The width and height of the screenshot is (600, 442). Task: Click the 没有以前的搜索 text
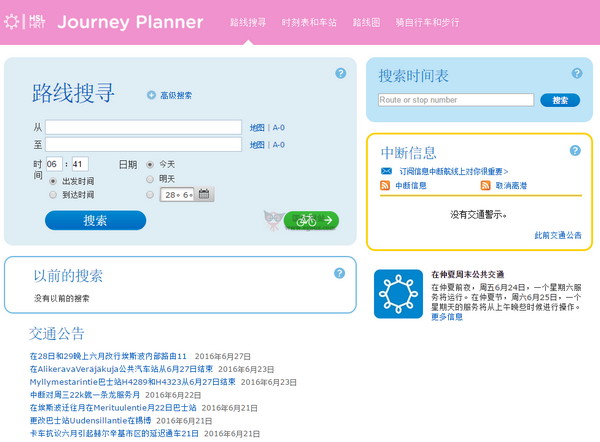pyautogui.click(x=62, y=298)
